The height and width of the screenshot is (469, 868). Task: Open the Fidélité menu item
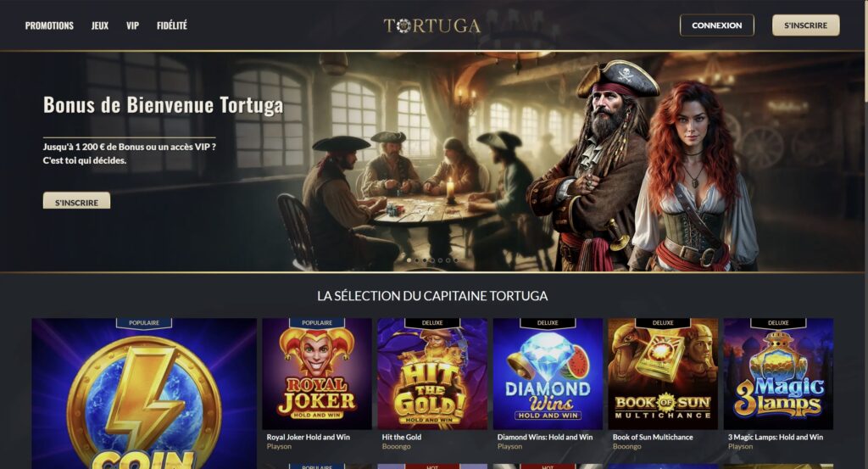[x=171, y=25]
